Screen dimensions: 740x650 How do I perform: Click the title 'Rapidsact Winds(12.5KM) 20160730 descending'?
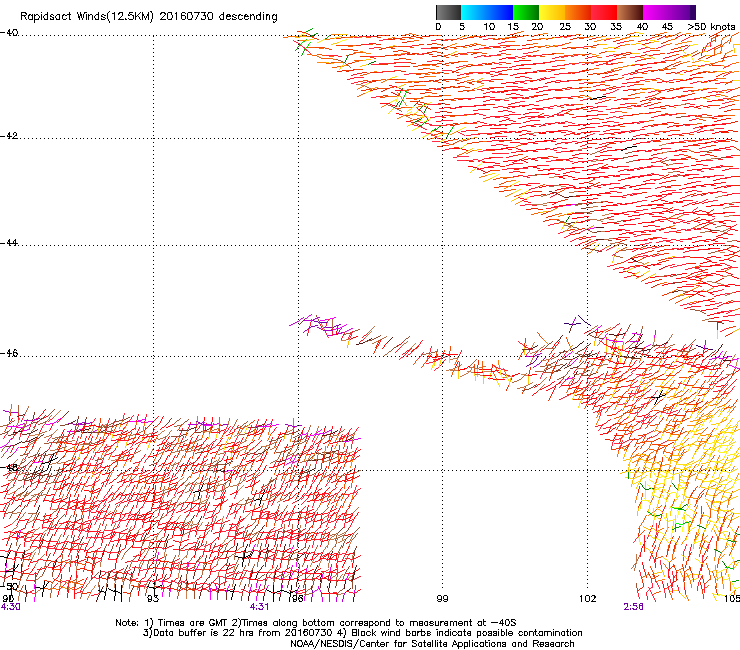(x=149, y=17)
